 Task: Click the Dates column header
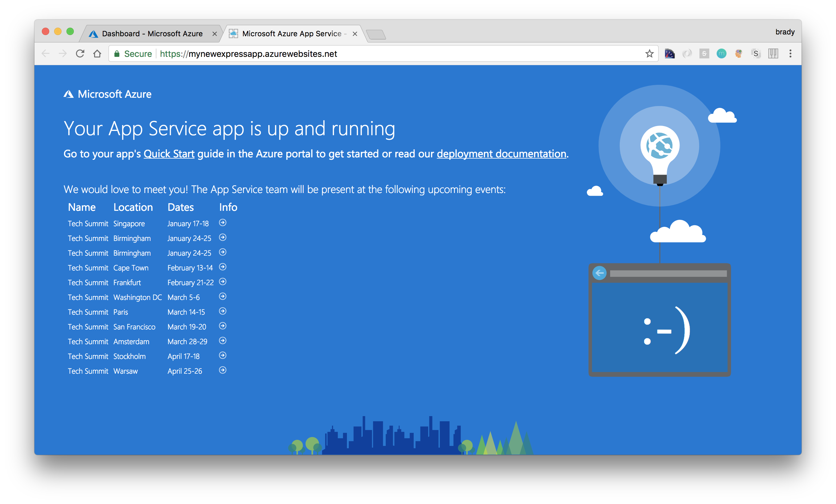181,207
